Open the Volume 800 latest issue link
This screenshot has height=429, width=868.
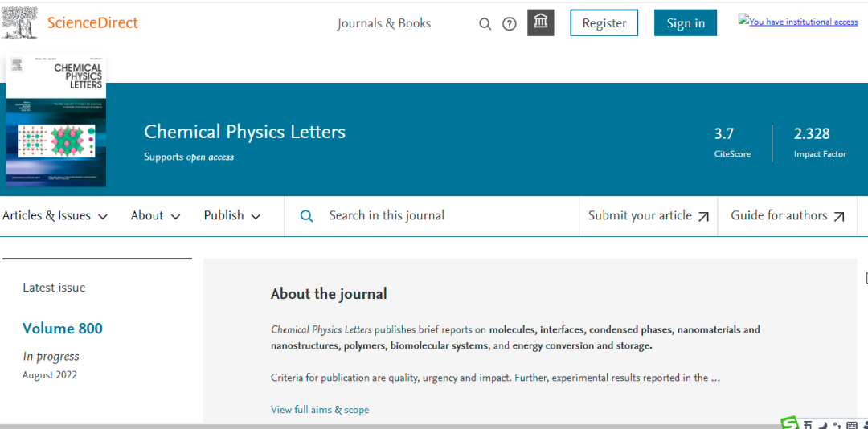point(63,328)
